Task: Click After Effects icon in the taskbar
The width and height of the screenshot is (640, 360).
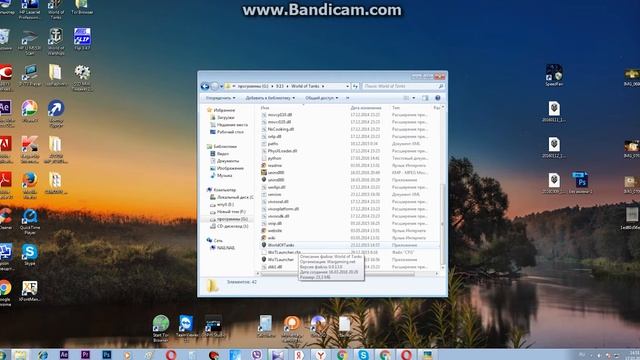Action: point(64,355)
